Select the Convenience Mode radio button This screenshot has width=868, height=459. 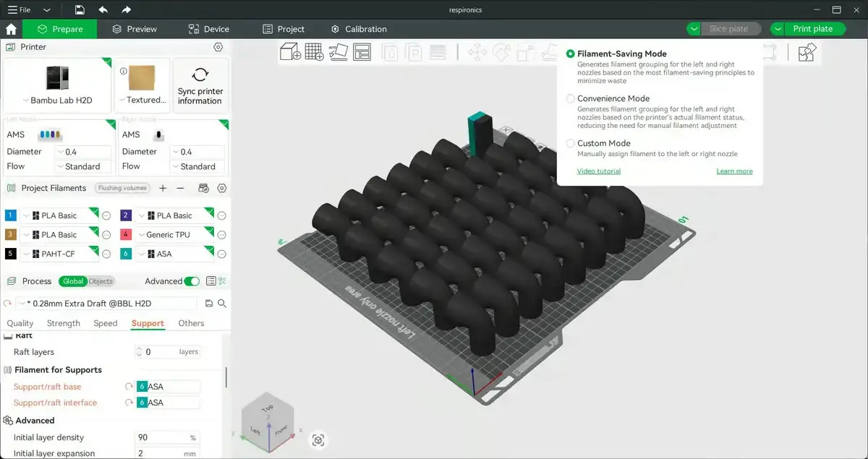click(x=571, y=98)
